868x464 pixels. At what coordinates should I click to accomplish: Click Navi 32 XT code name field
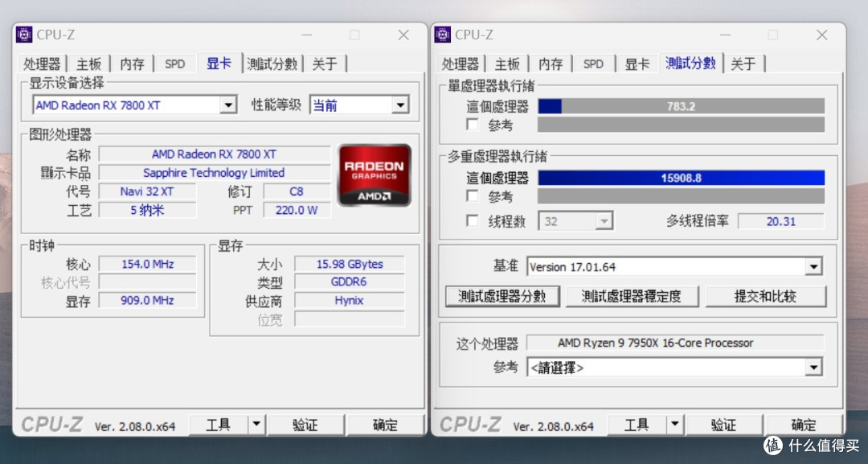tap(147, 191)
